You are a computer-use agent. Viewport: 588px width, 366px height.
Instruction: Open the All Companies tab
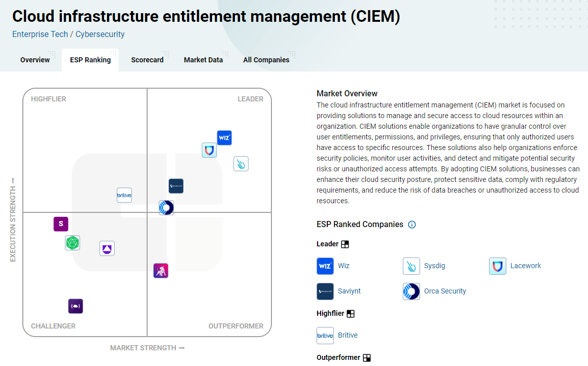266,60
